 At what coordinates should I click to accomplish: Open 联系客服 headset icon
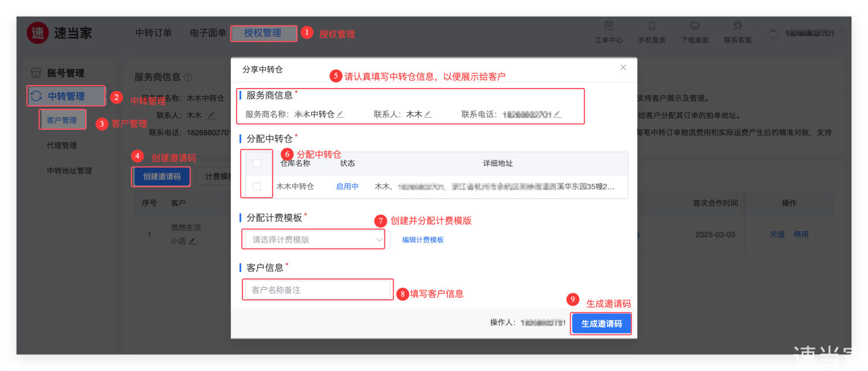pos(737,26)
